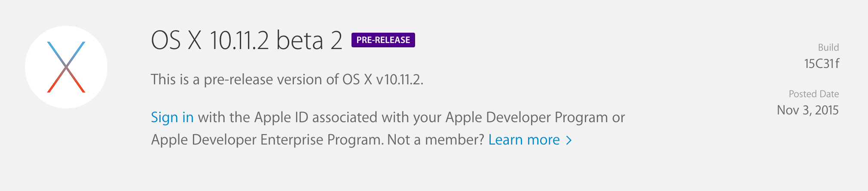The image size is (868, 191).
Task: Click the Build label
Action: 828,47
